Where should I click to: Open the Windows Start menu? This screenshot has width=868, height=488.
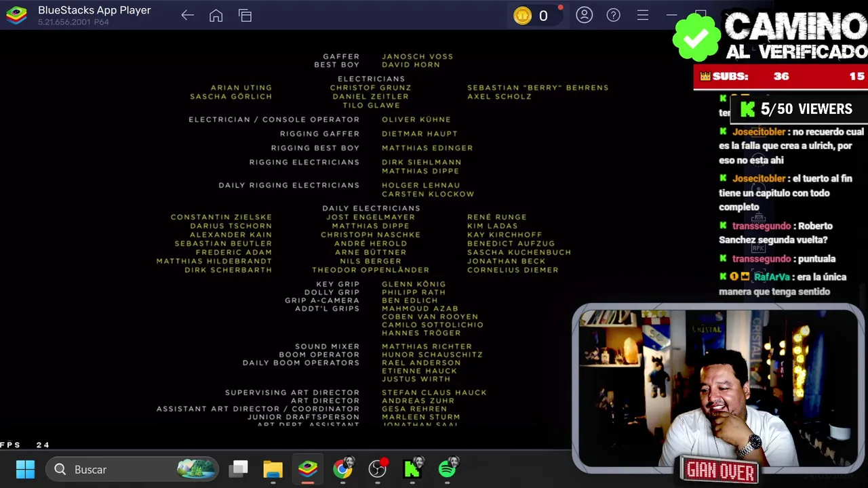point(25,469)
